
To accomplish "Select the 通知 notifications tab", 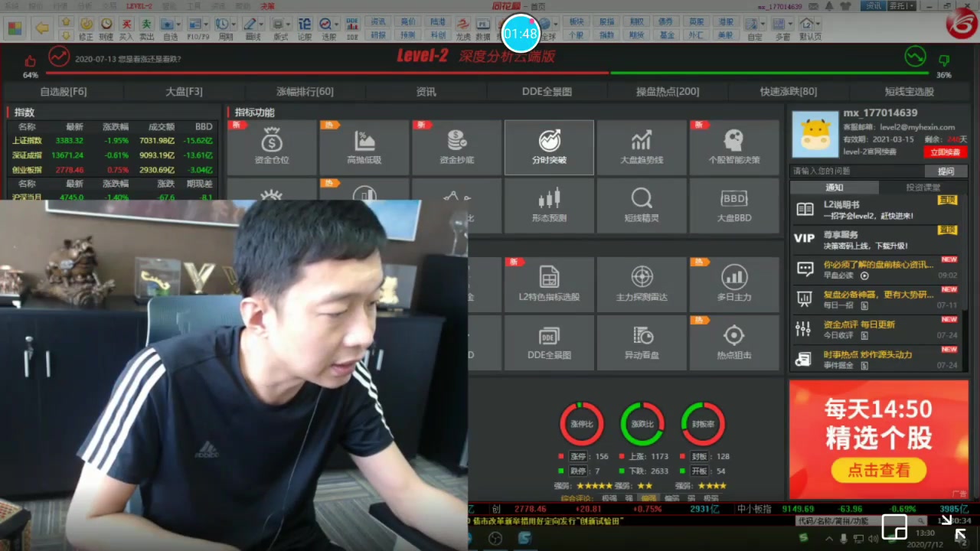I will (834, 187).
